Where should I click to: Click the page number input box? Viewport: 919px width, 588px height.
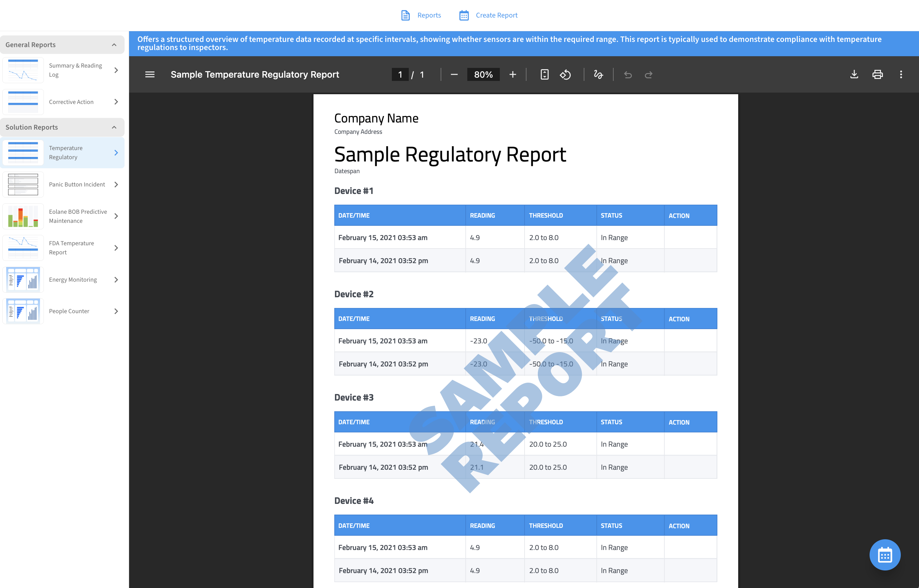[400, 74]
